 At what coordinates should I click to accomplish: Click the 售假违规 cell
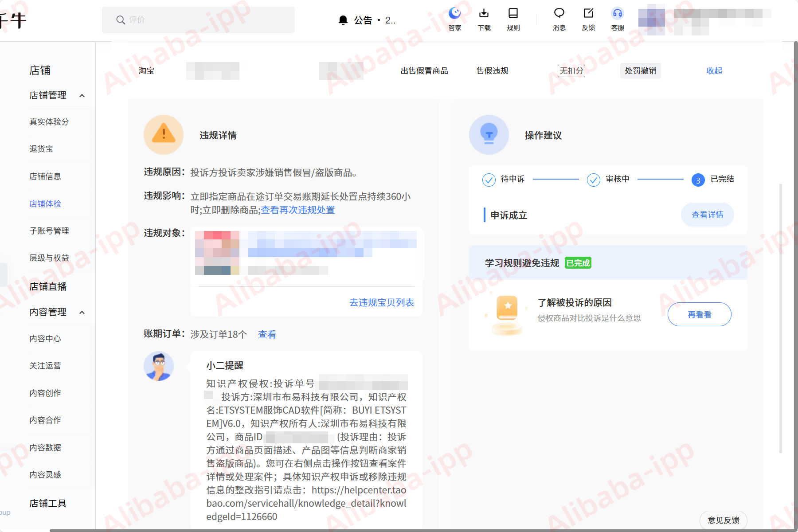tap(493, 71)
